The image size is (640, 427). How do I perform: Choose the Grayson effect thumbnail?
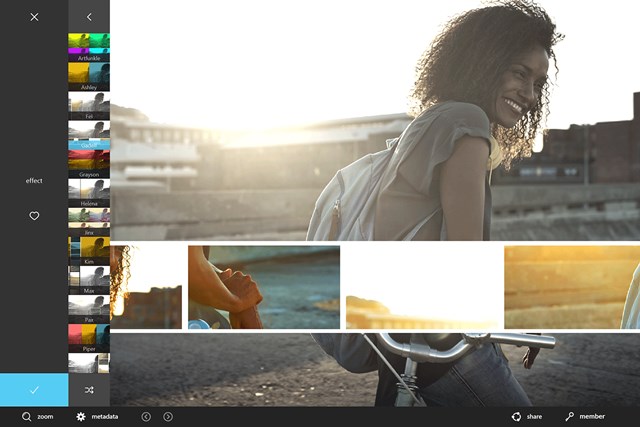click(x=89, y=161)
